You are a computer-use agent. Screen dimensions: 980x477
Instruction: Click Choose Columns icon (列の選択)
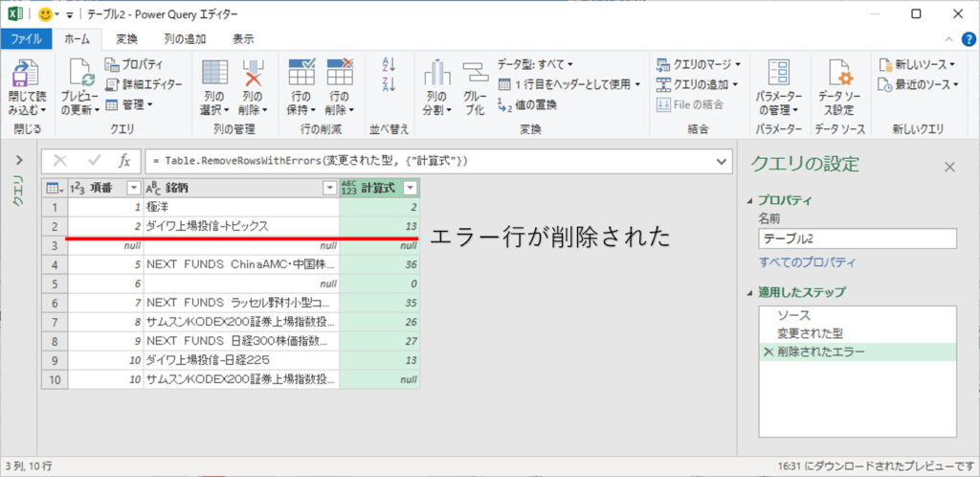click(215, 72)
